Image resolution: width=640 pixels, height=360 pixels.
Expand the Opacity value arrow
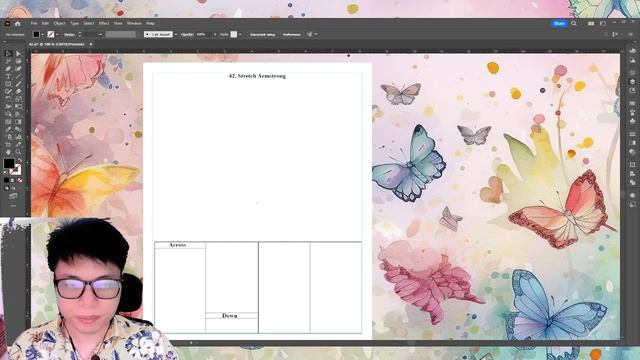[x=215, y=35]
